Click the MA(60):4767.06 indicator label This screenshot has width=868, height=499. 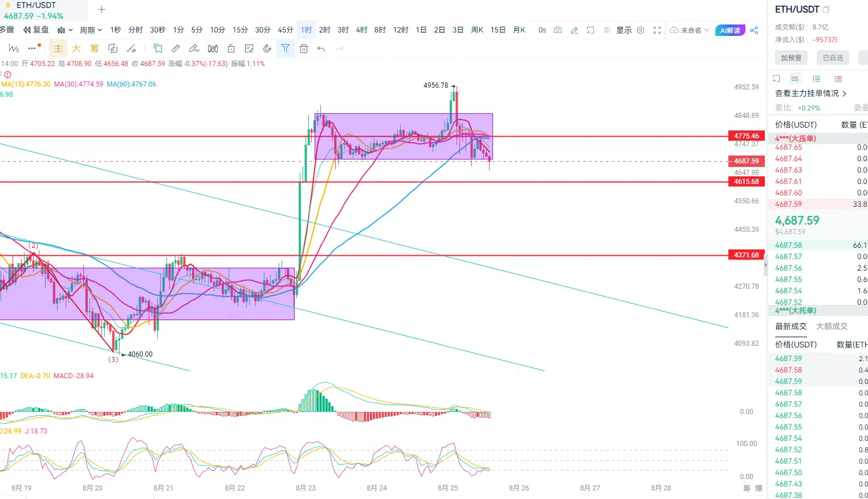(x=131, y=84)
